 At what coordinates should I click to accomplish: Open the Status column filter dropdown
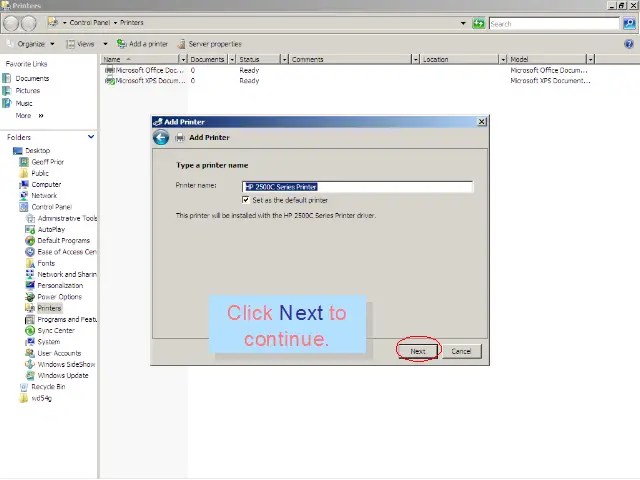point(284,60)
